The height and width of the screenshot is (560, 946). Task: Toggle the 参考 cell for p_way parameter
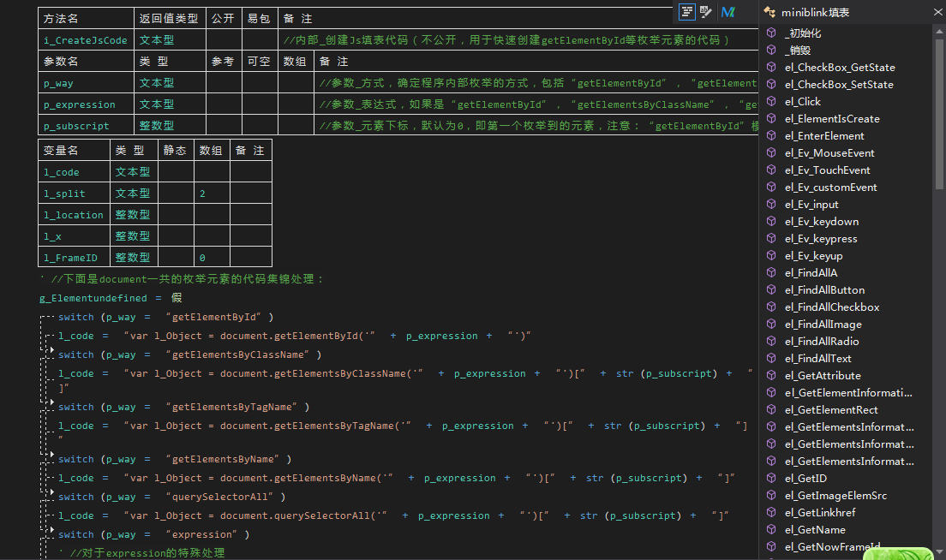tap(224, 83)
